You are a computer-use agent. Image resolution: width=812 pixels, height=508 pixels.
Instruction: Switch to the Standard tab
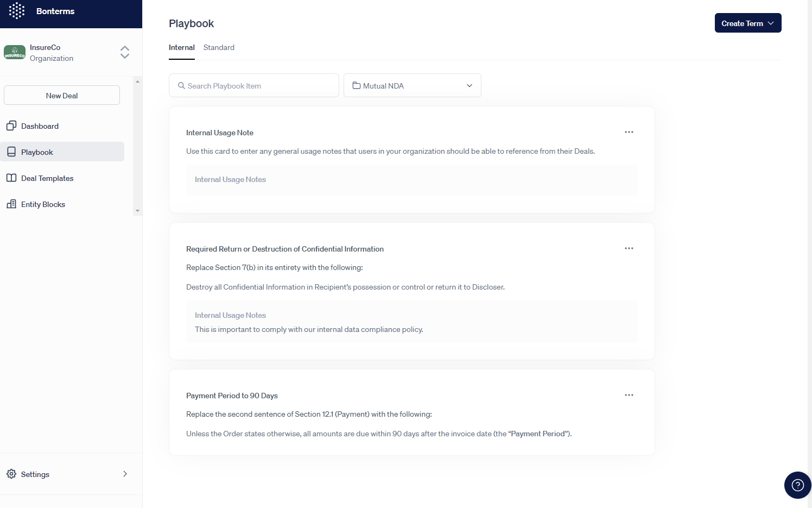click(219, 47)
